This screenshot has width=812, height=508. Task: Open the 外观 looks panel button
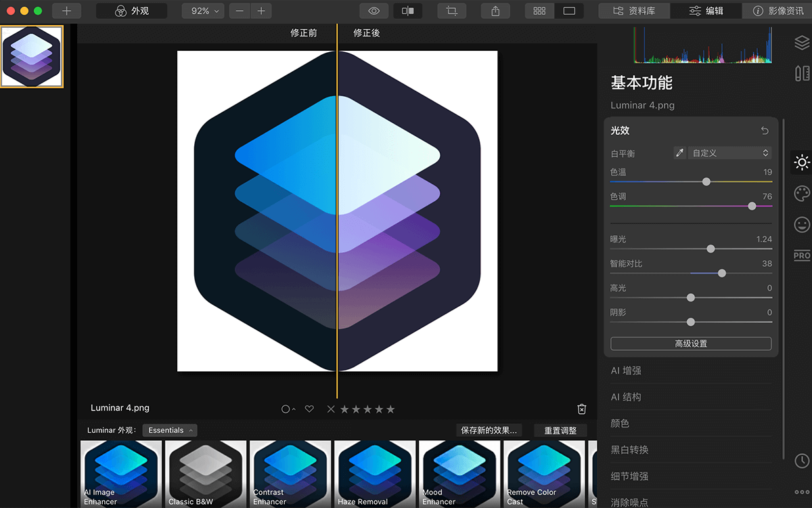pyautogui.click(x=131, y=11)
